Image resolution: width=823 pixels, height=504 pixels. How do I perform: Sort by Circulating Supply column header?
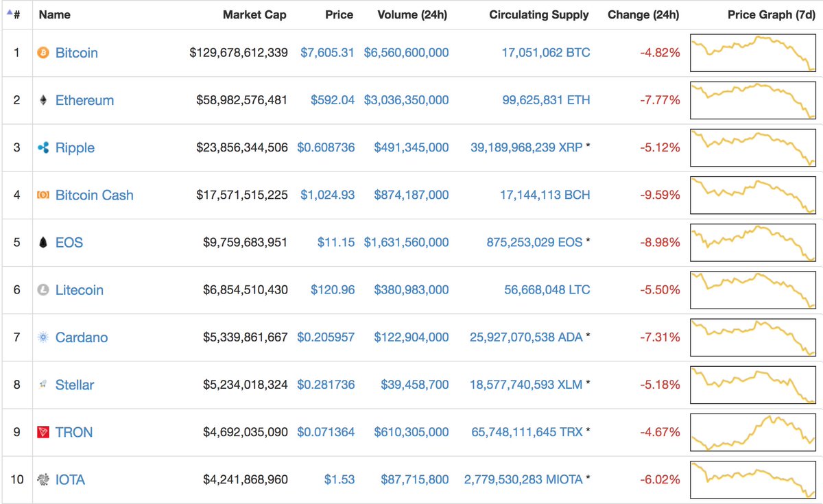[539, 14]
